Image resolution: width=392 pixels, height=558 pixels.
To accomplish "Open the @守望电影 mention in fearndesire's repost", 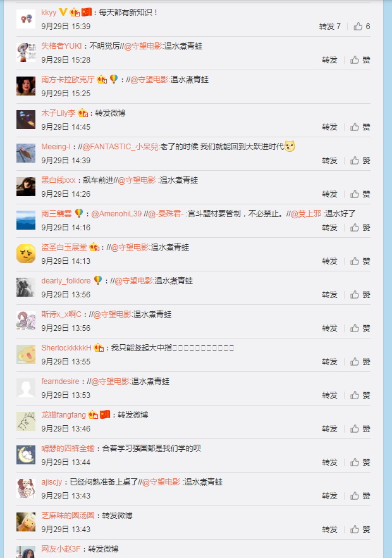I will 110,381.
